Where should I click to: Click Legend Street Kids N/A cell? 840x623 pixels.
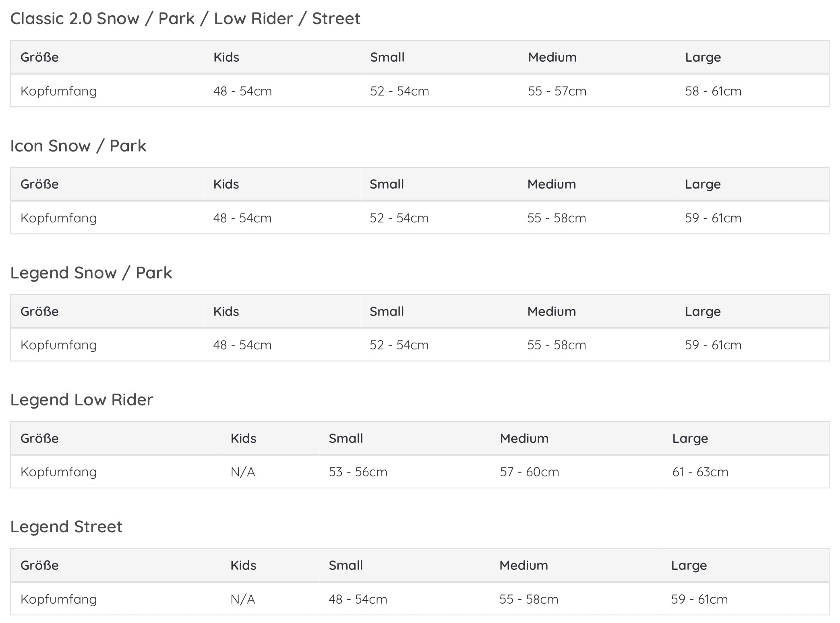(x=243, y=599)
